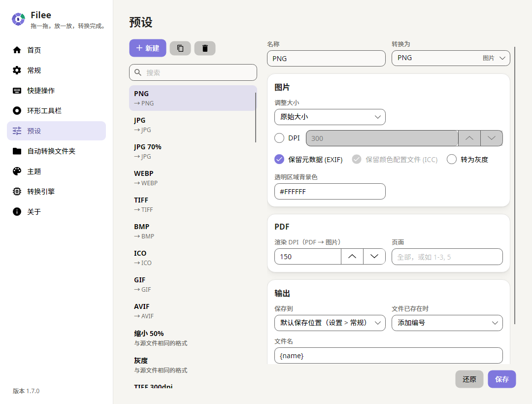Click the 自动转换文件夹 folder icon
532x404 pixels.
17,151
